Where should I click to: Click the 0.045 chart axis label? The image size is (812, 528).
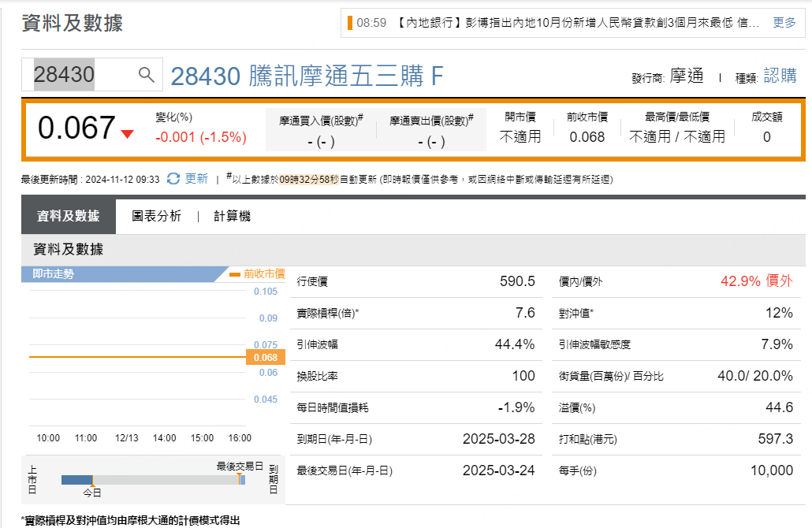coord(266,399)
